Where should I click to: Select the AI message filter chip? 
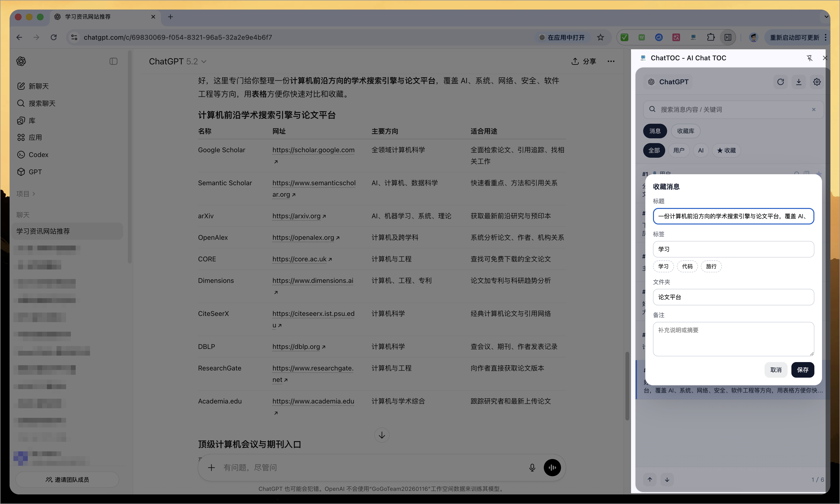tap(701, 151)
